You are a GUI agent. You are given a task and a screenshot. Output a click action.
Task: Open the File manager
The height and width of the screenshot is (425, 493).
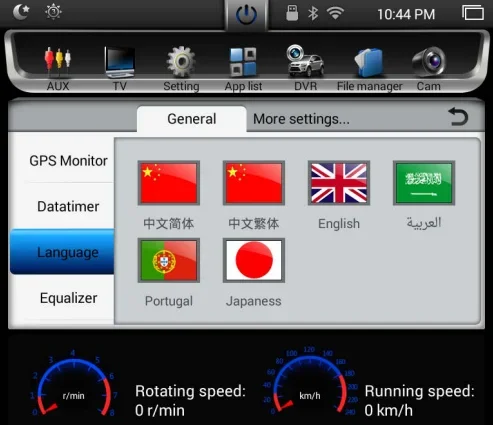(x=369, y=68)
